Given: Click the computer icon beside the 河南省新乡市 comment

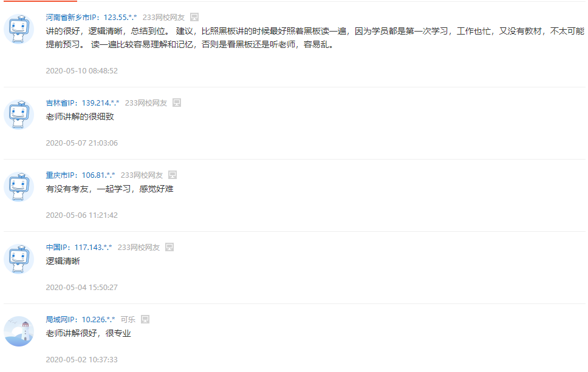Looking at the screenshot, I should (x=194, y=17).
